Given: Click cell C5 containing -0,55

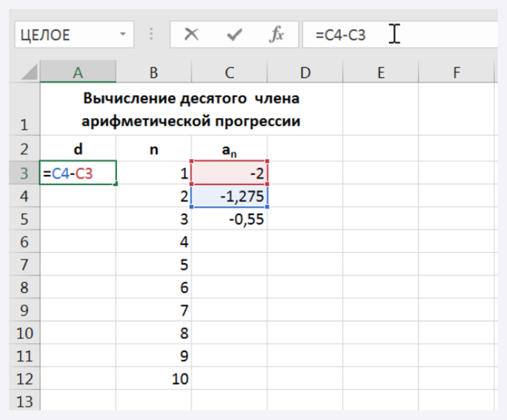Looking at the screenshot, I should click(x=229, y=219).
